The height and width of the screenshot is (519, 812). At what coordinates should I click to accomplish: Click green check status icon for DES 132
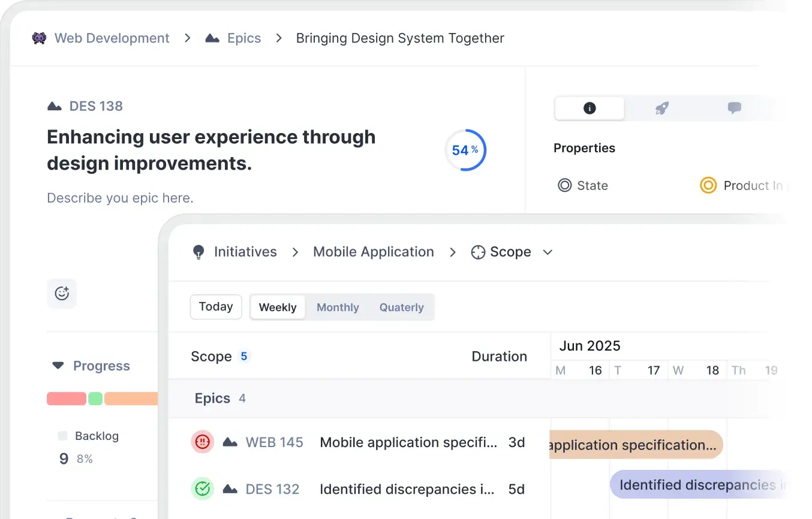(x=203, y=489)
